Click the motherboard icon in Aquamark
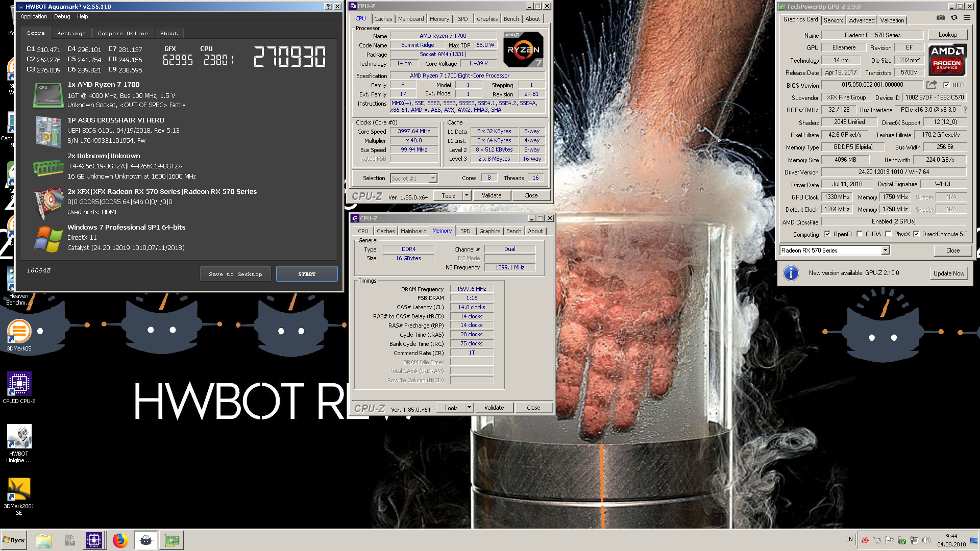Screen dimensions: 980x551 click(x=48, y=131)
